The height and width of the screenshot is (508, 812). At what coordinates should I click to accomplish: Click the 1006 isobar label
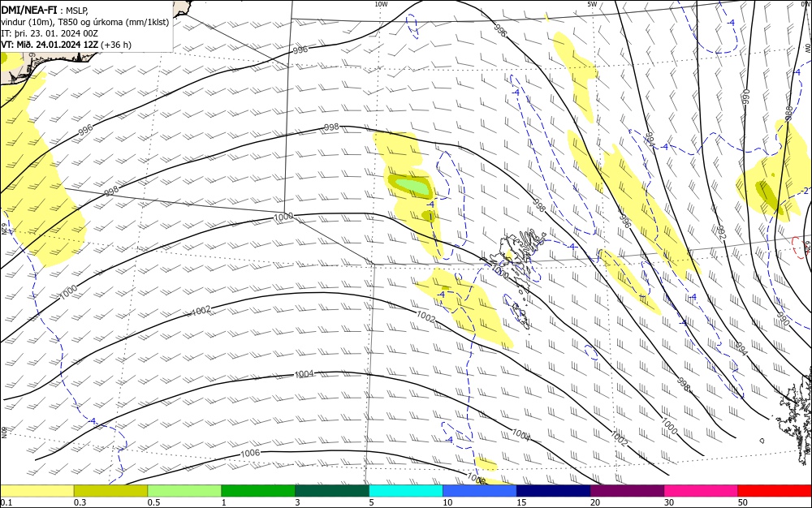click(250, 453)
